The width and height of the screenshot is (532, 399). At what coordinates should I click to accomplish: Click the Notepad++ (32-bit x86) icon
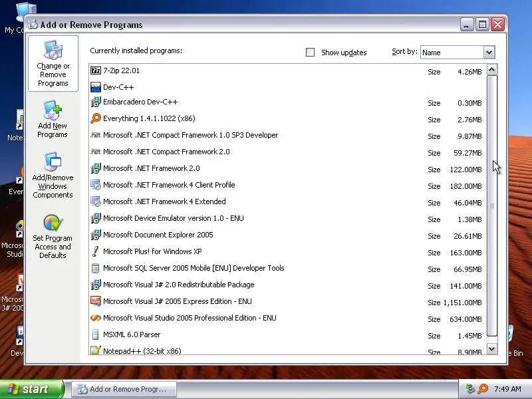coord(96,350)
